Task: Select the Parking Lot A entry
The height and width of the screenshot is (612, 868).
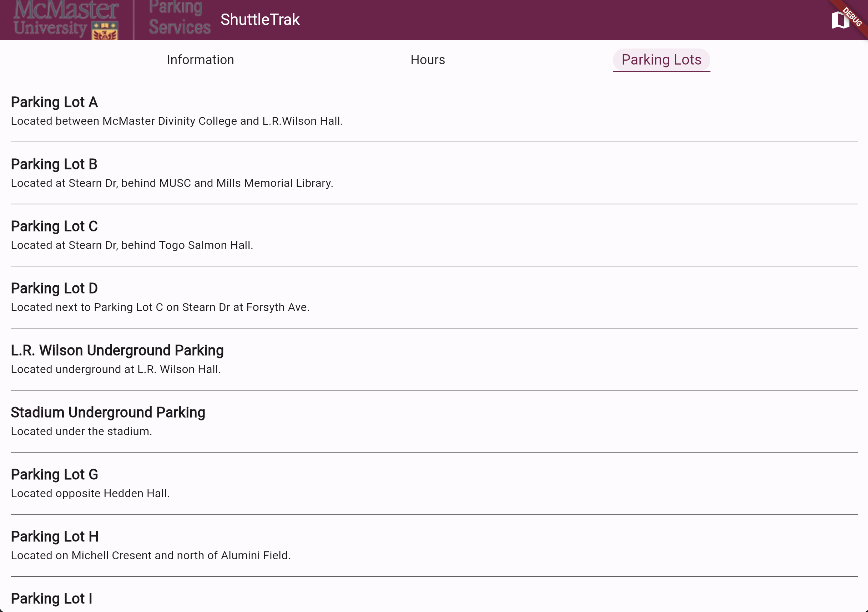Action: [x=54, y=102]
